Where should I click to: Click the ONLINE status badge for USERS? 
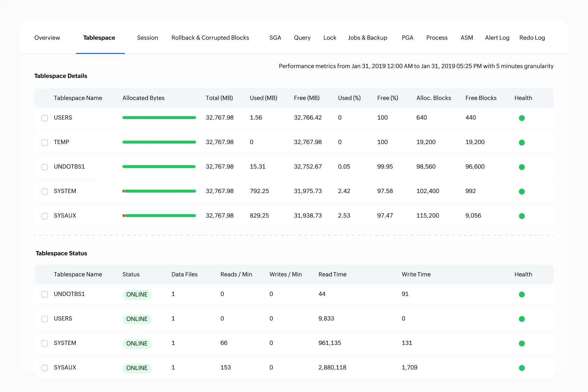137,319
